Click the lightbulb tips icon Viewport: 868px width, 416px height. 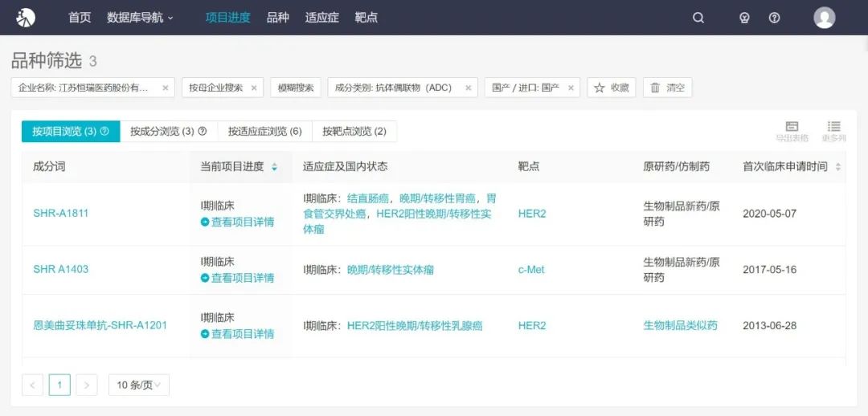pos(744,18)
